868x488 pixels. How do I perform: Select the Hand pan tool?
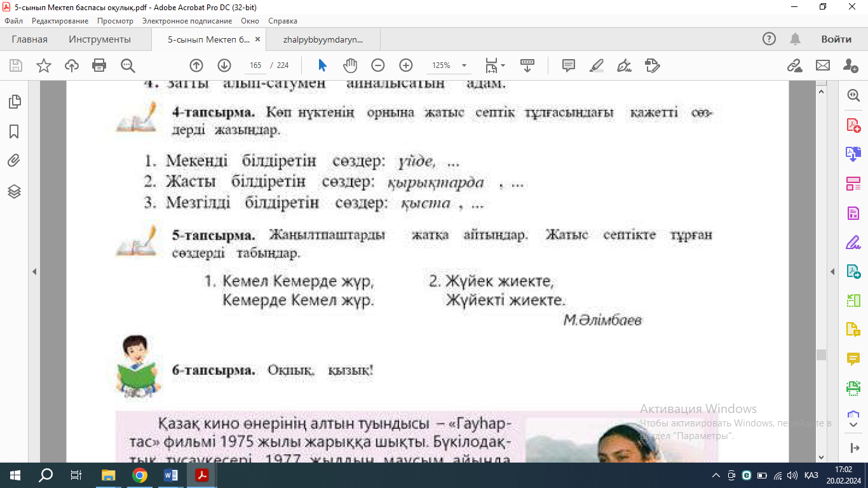coord(350,65)
